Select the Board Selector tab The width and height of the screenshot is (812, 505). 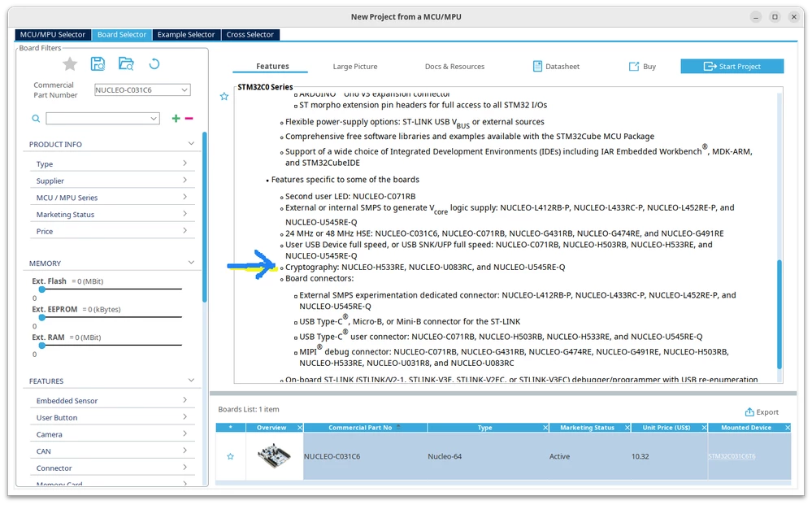122,35
